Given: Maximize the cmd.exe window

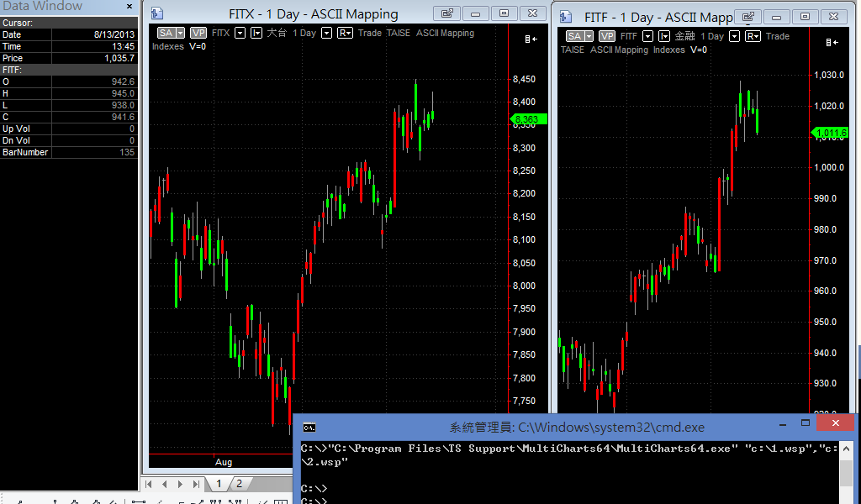Looking at the screenshot, I should (806, 423).
